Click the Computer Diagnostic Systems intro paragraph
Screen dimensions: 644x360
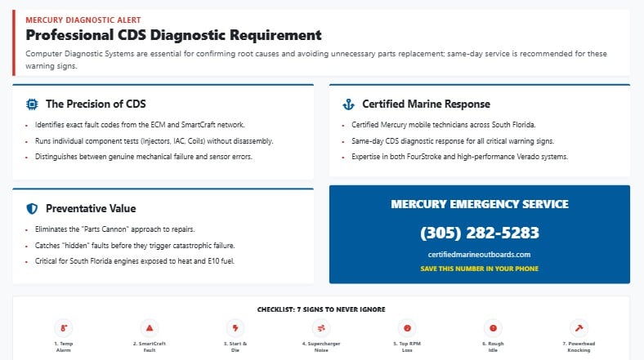(x=315, y=60)
